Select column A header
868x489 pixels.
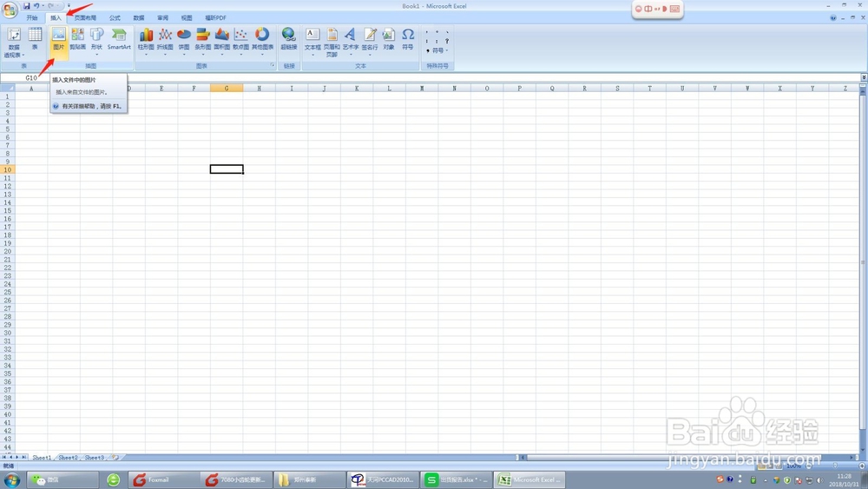tap(31, 88)
